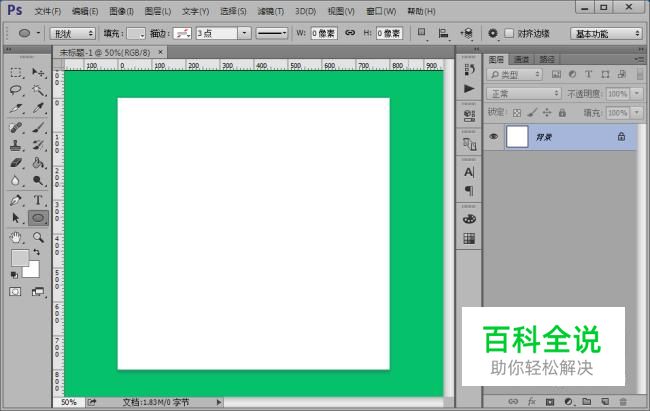
Task: Toggle the 对齐边缘 checkbox
Action: tap(509, 33)
